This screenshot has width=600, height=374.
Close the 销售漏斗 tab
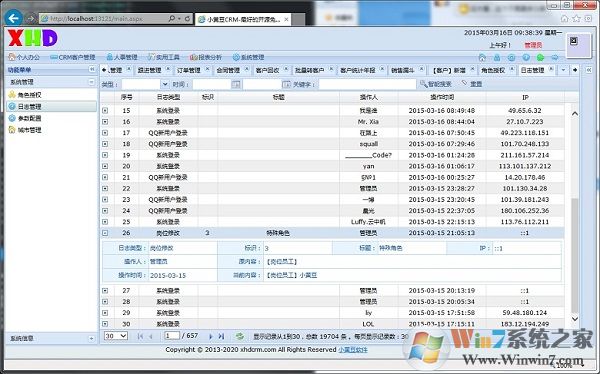point(421,69)
